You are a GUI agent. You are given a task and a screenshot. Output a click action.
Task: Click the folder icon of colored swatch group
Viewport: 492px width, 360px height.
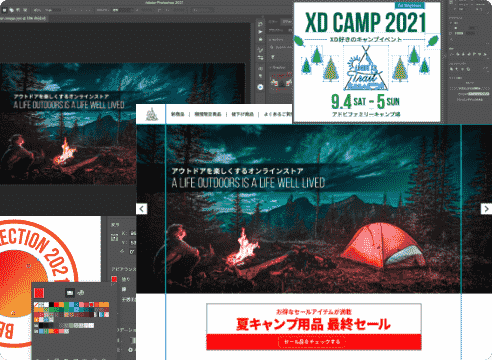[36, 331]
